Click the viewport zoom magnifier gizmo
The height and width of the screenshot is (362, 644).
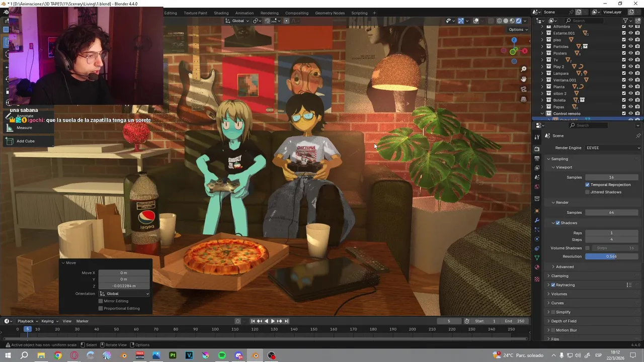(x=524, y=69)
